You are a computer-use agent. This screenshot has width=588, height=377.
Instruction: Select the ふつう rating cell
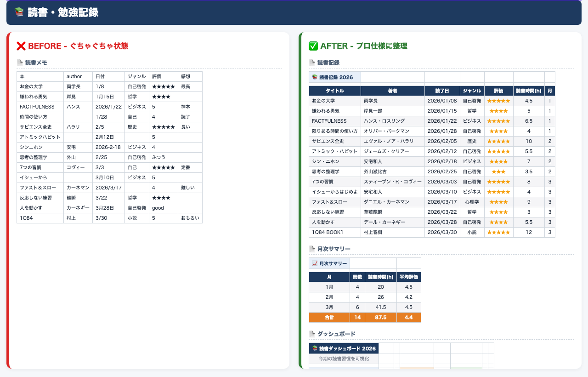164,157
